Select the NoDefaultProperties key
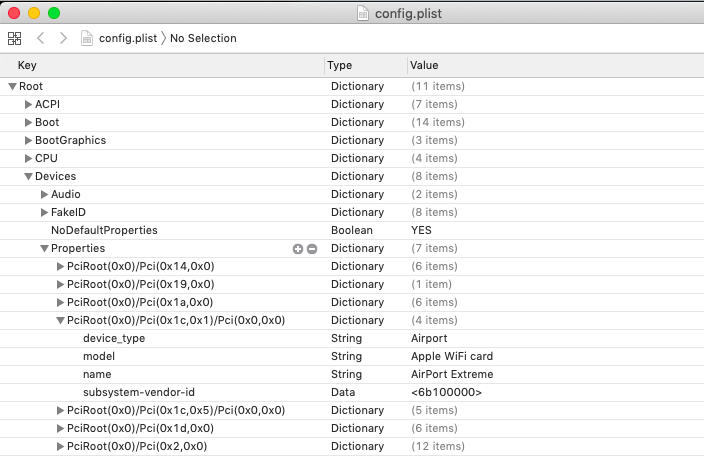This screenshot has width=704, height=457. (104, 230)
